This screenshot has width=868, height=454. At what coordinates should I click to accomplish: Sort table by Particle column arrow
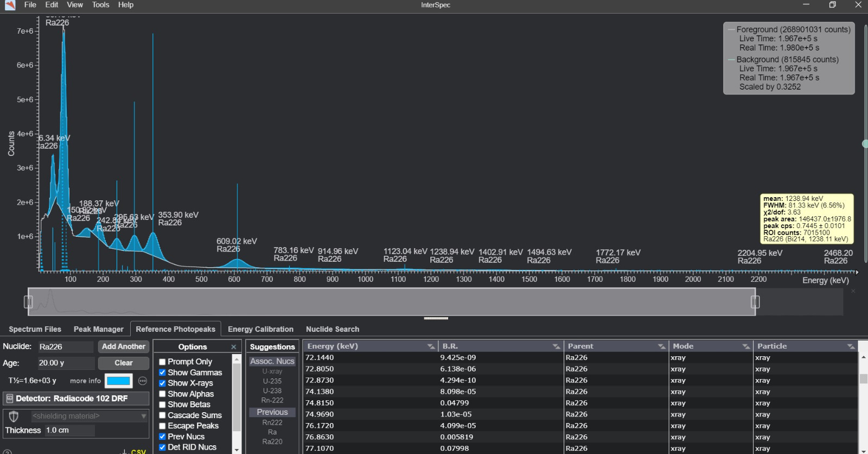851,346
